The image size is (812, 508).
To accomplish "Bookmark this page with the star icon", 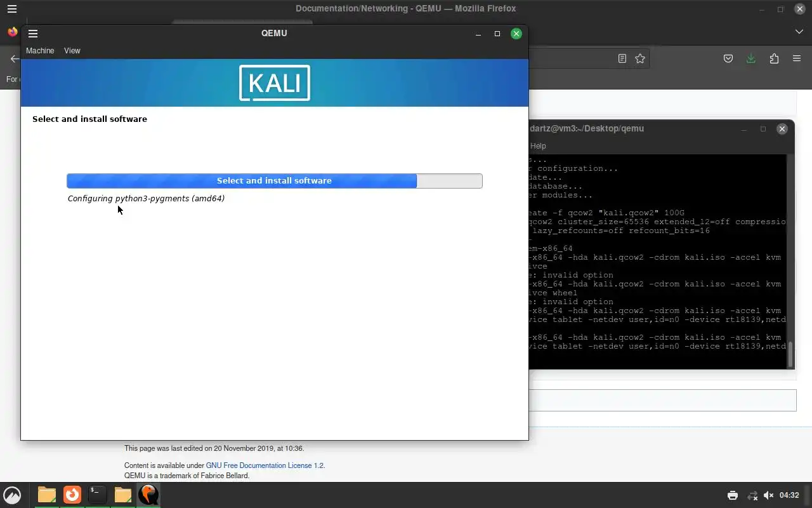I will [x=640, y=58].
